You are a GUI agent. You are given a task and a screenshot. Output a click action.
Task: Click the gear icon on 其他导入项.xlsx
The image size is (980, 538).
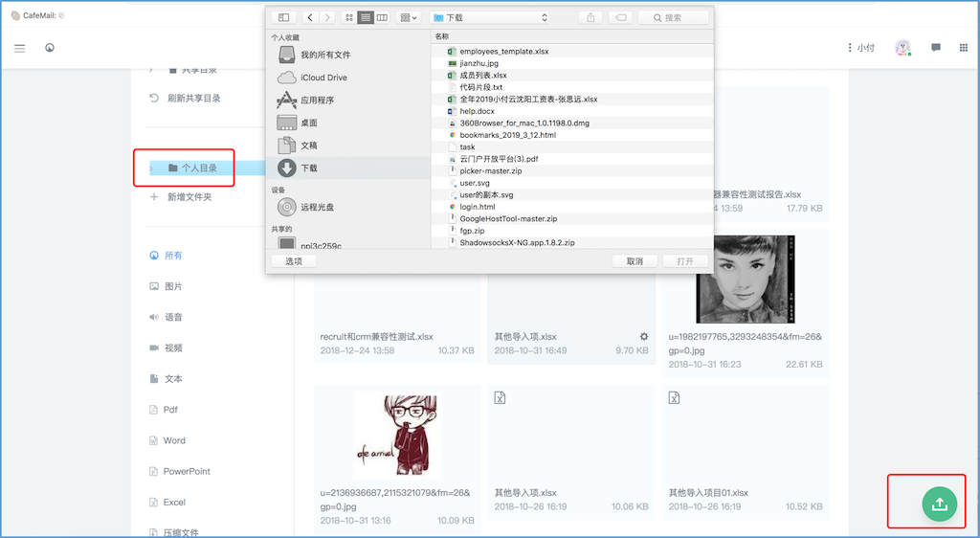click(644, 336)
